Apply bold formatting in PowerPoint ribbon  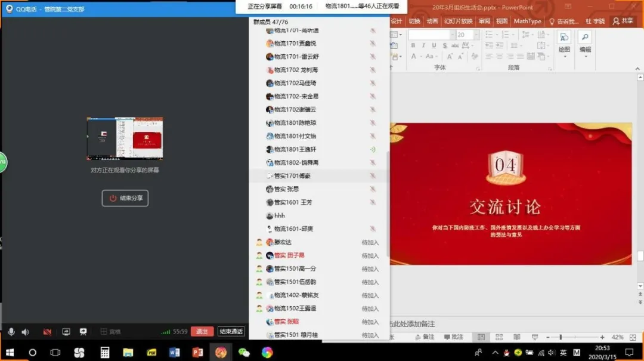[413, 46]
